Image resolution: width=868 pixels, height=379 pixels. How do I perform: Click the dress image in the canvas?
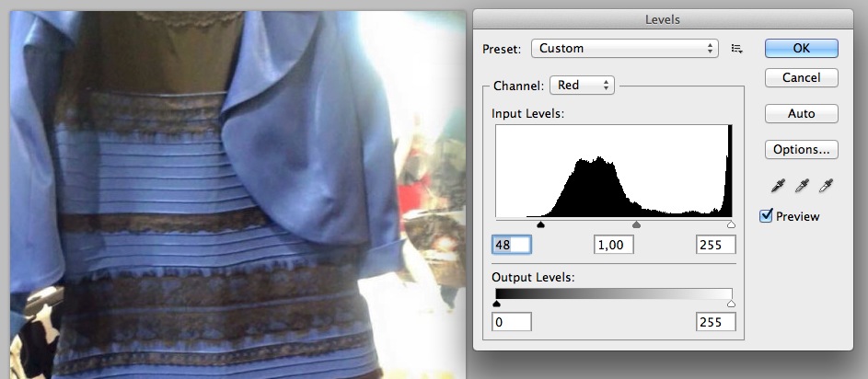coord(238,195)
